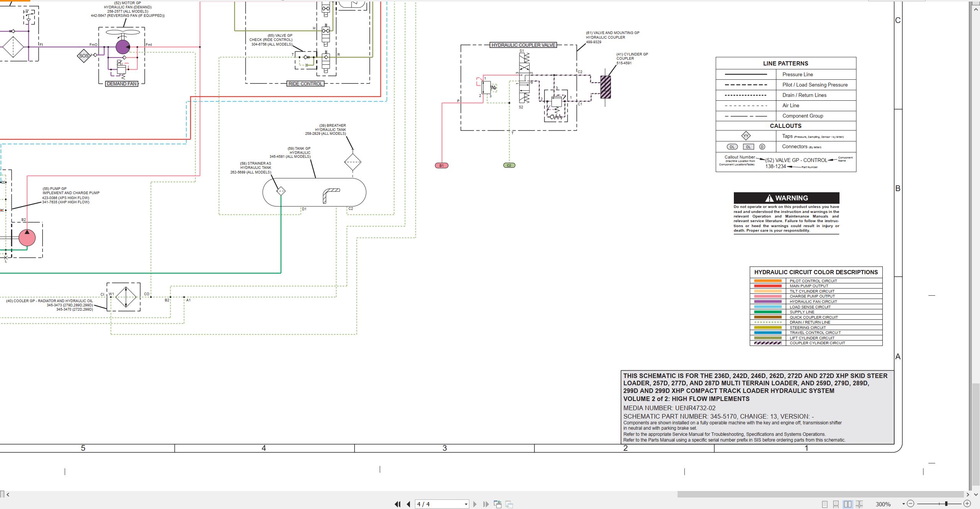Image resolution: width=980 pixels, height=509 pixels.
Task: Click the (55) PUMP GP callout label
Action: coord(54,189)
